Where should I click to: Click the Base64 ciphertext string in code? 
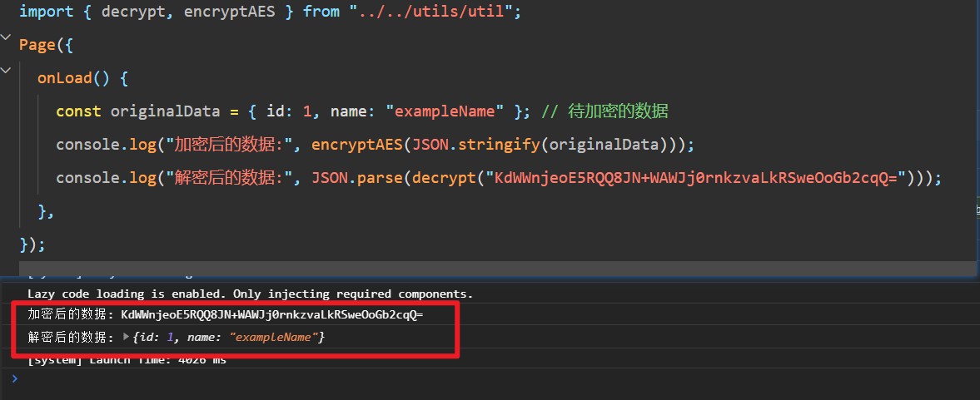[x=699, y=178]
